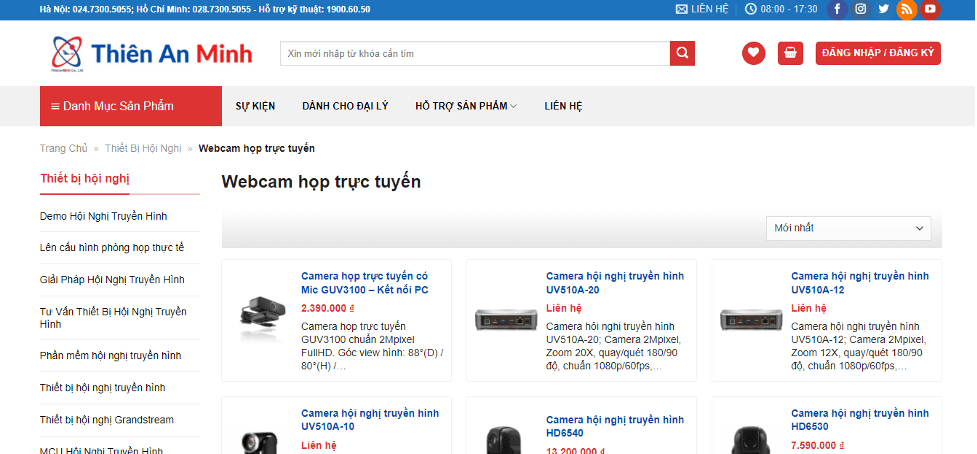This screenshot has width=977, height=454.
Task: Select Thiết bị hội nghị Grandstream in sidebar
Action: point(107,420)
